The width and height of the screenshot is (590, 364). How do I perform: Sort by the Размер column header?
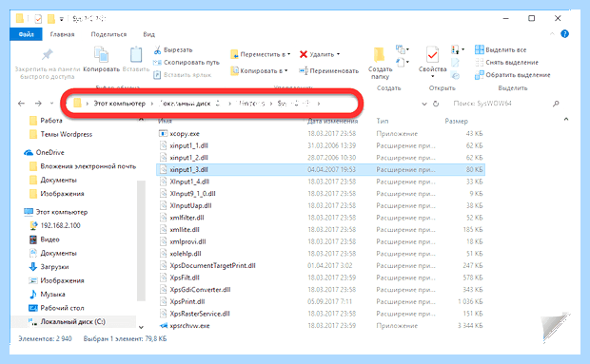point(456,121)
